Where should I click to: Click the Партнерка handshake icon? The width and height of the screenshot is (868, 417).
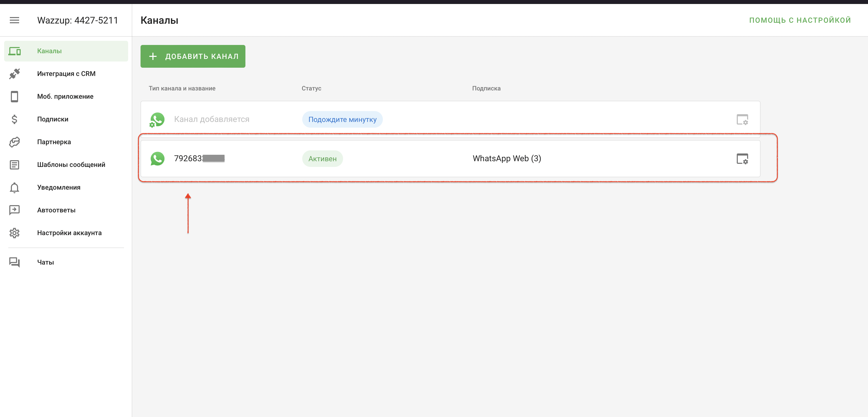[x=14, y=142]
